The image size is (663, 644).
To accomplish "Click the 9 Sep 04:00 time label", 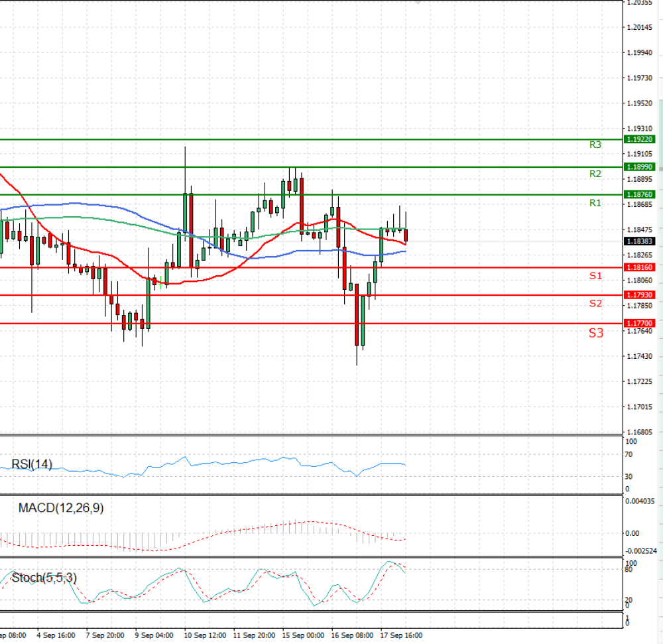I will (x=154, y=635).
